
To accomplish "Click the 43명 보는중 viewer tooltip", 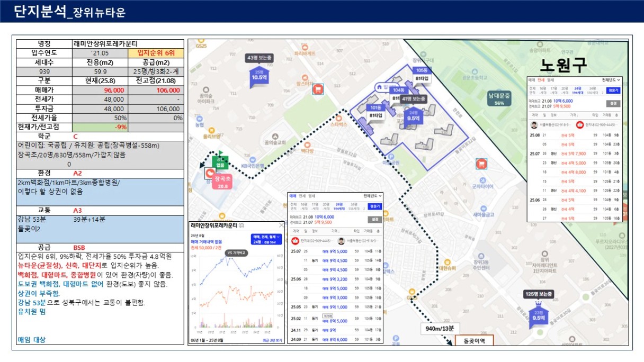I will (259, 57).
